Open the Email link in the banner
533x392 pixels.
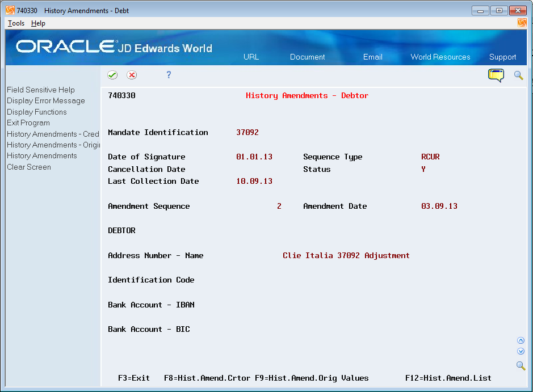(372, 57)
